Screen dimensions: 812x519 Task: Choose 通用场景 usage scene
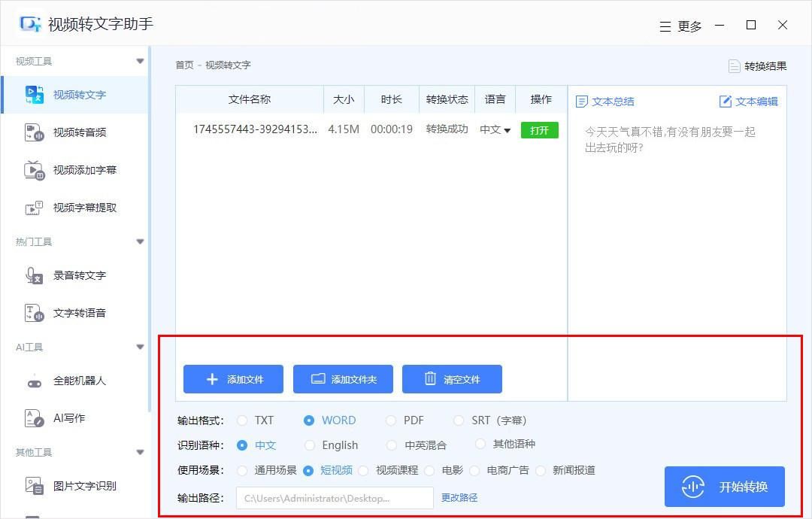click(x=242, y=471)
